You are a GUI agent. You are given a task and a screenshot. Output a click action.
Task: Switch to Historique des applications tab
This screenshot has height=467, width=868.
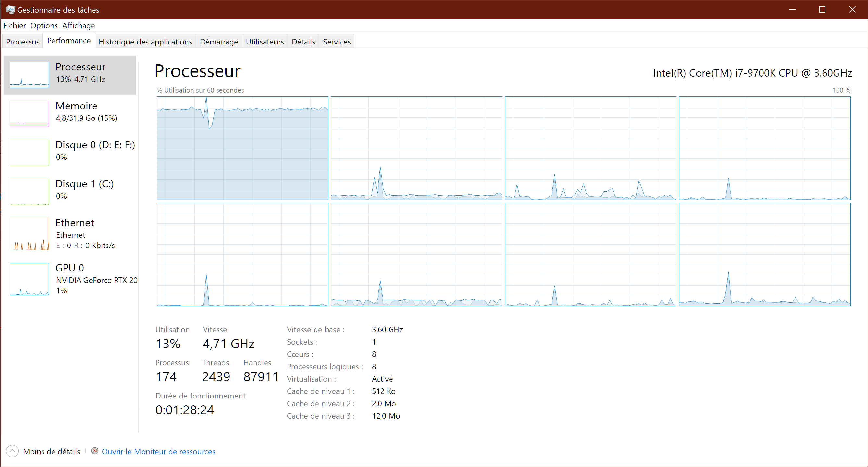pos(145,42)
